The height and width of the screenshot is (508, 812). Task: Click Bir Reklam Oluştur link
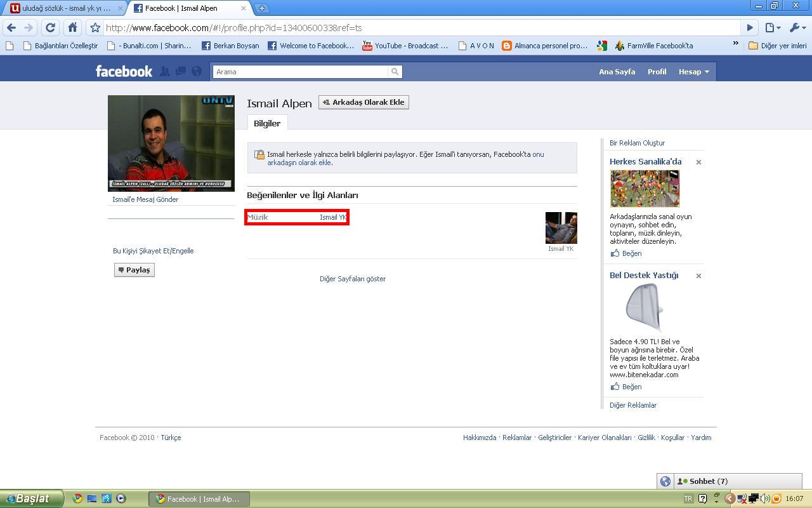637,143
